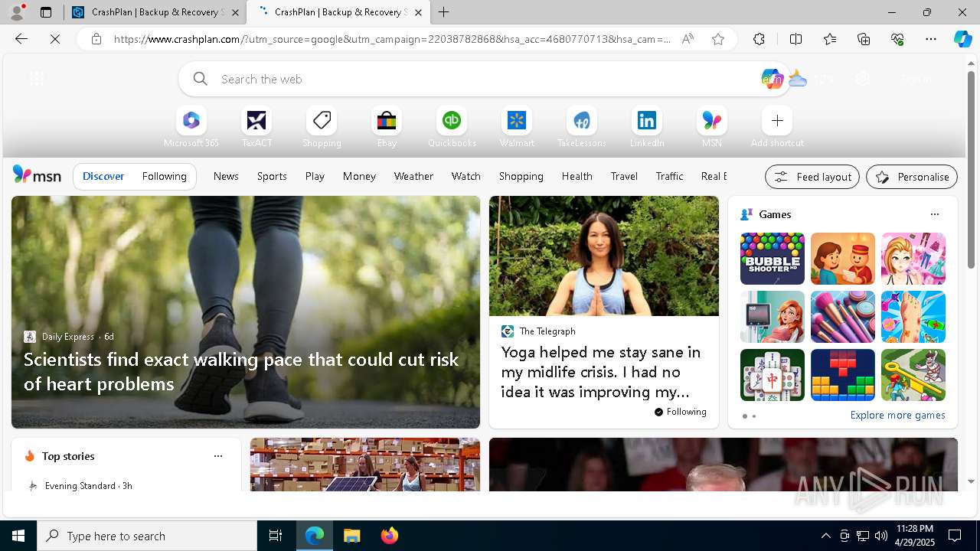Stop loading the page
The height and width of the screenshot is (551, 980).
pyautogui.click(x=55, y=39)
